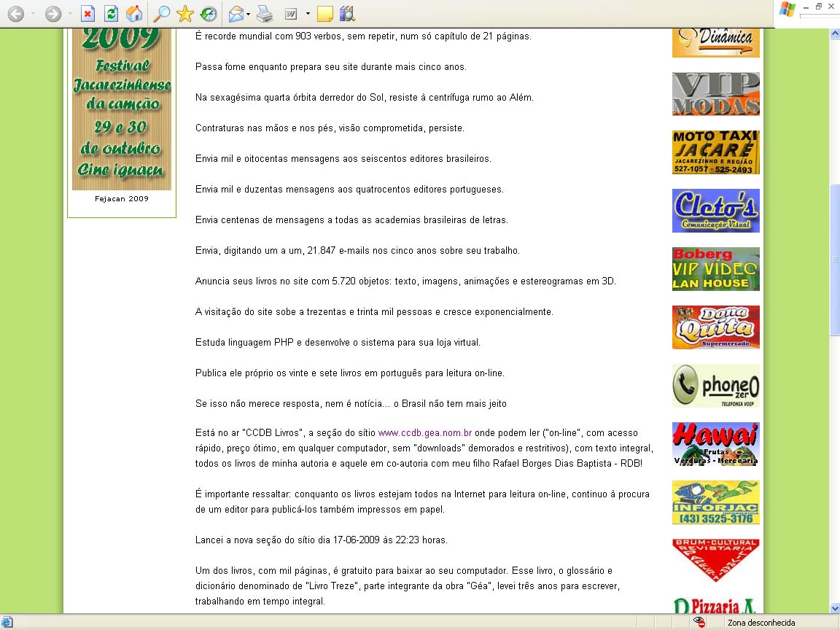The image size is (840, 630).
Task: Open dropdown next to Word edit icon
Action: [308, 14]
